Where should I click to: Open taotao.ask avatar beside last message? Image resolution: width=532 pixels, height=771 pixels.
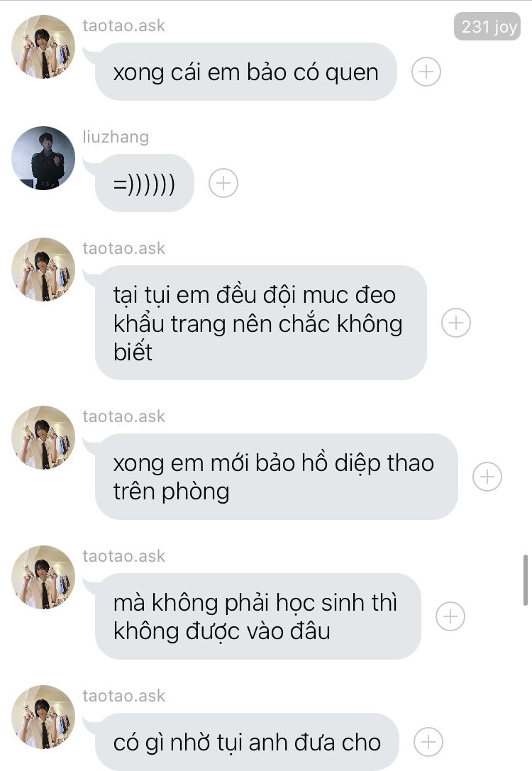tap(43, 716)
